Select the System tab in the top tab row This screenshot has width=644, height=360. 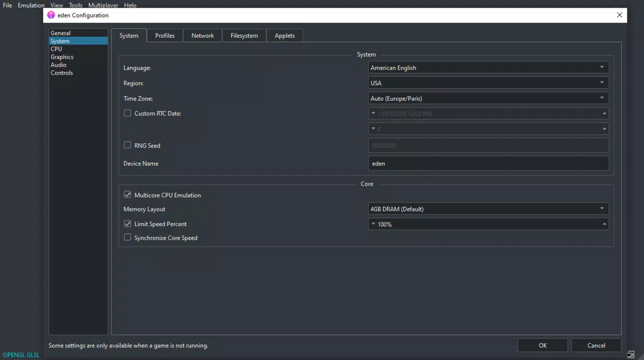pyautogui.click(x=129, y=36)
